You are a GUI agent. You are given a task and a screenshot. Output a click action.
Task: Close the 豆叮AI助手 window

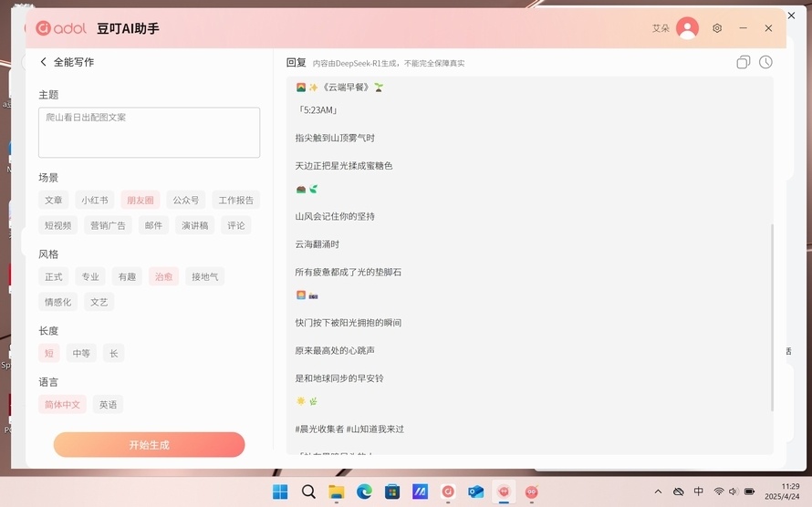point(768,28)
